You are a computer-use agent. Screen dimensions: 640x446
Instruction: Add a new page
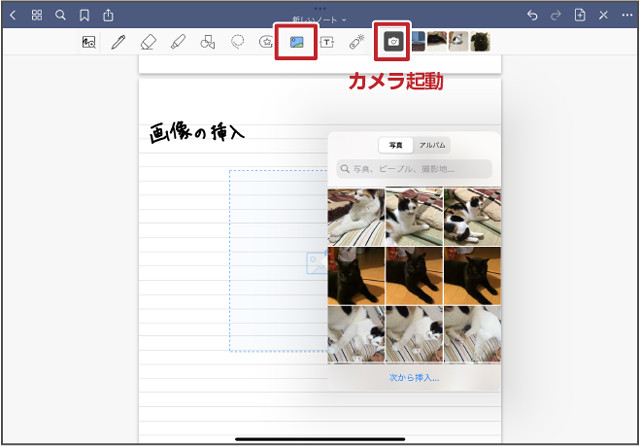tap(580, 15)
